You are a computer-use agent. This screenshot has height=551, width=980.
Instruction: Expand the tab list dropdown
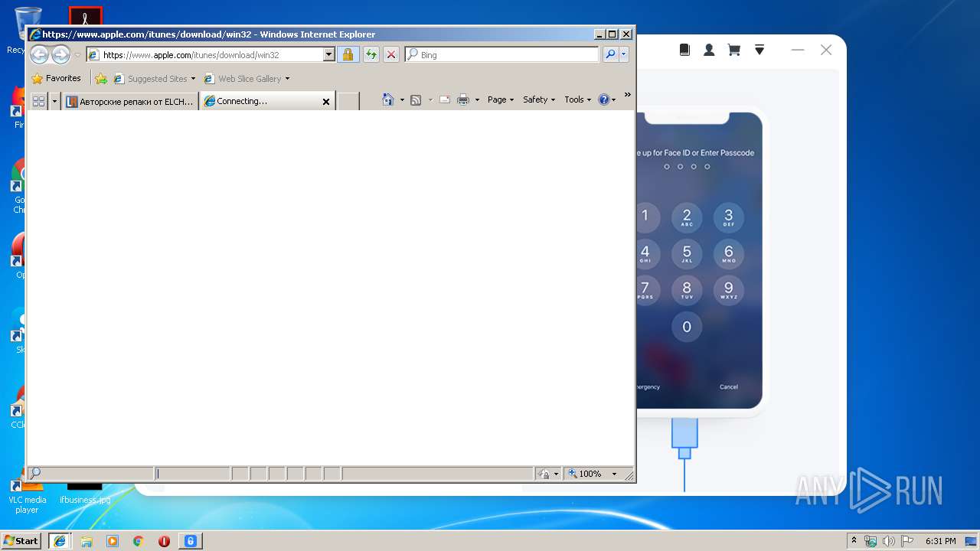pyautogui.click(x=54, y=101)
